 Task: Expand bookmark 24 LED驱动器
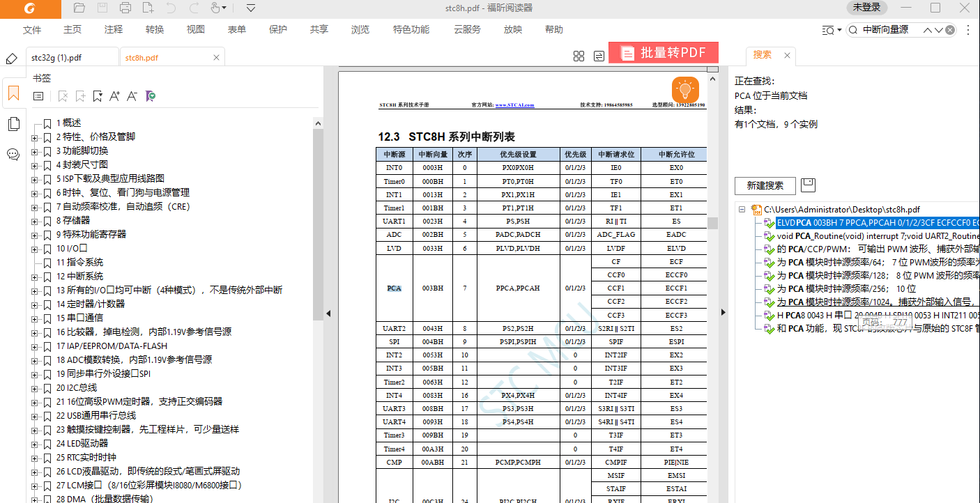[x=34, y=444]
